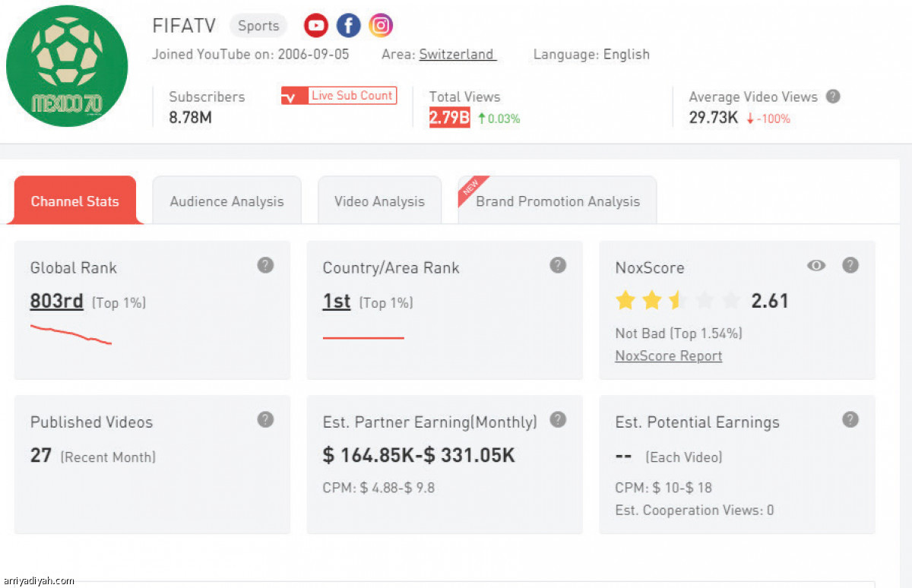Open FIFATV's Facebook page icon
Viewport: 912px width, 588px height.
tap(348, 26)
